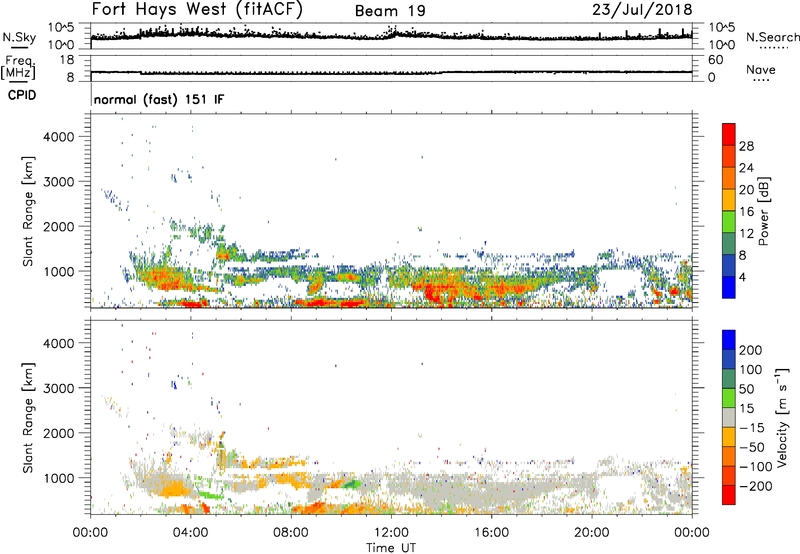Pick the gray Velocity segment between 15 and -15
The image size is (800, 554).
pyautogui.click(x=729, y=417)
